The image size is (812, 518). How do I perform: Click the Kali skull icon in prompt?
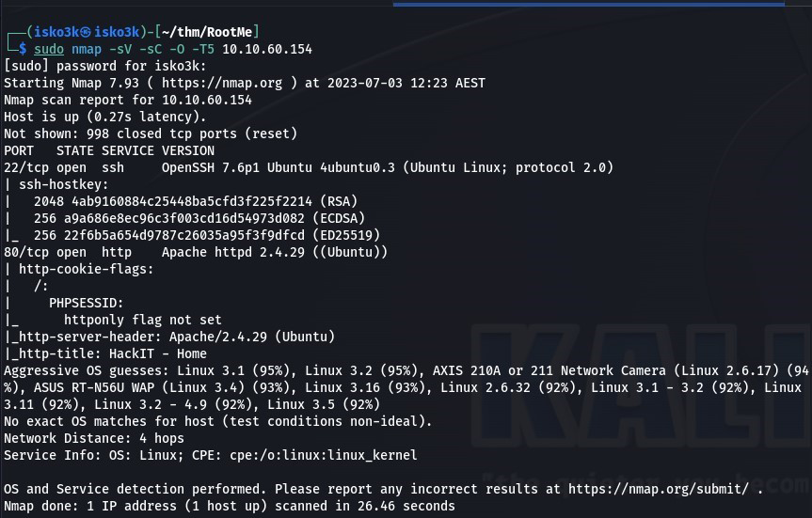(x=85, y=33)
